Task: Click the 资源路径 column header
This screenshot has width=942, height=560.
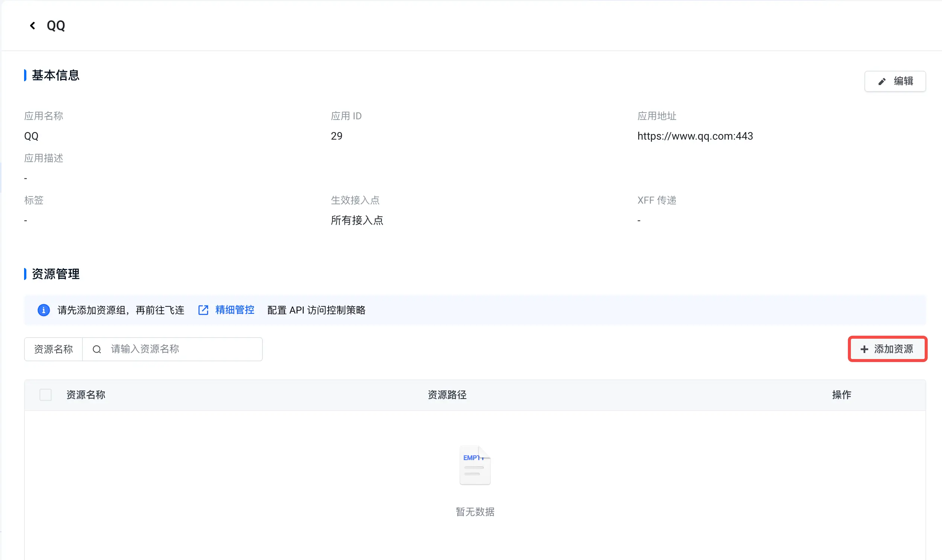Action: pyautogui.click(x=447, y=395)
